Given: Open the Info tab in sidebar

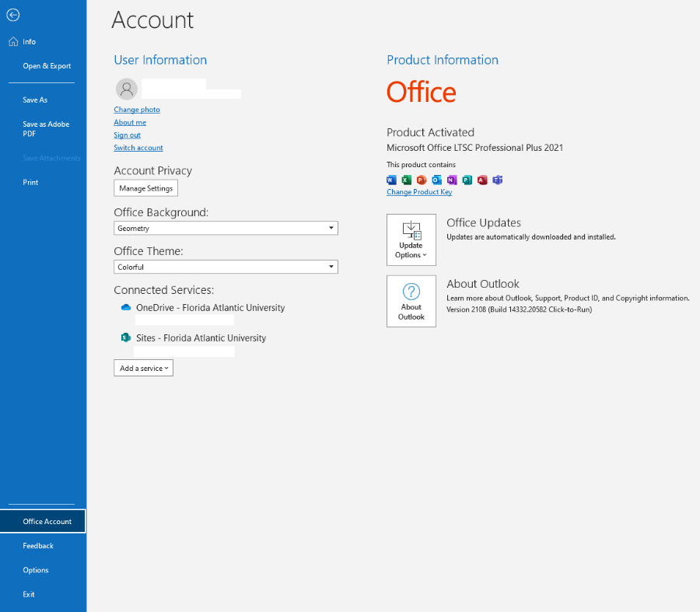Looking at the screenshot, I should [29, 42].
